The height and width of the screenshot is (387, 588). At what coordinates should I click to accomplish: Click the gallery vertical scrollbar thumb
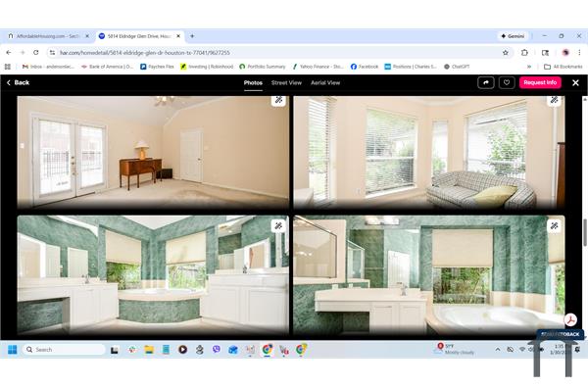click(x=585, y=233)
